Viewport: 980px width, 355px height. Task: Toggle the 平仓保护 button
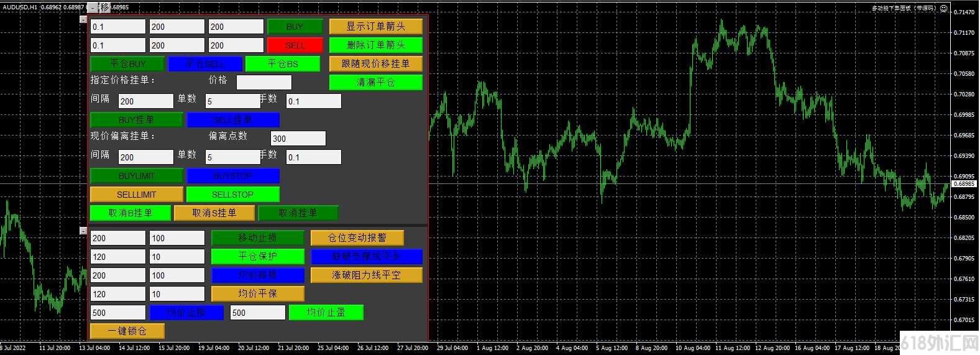[257, 256]
